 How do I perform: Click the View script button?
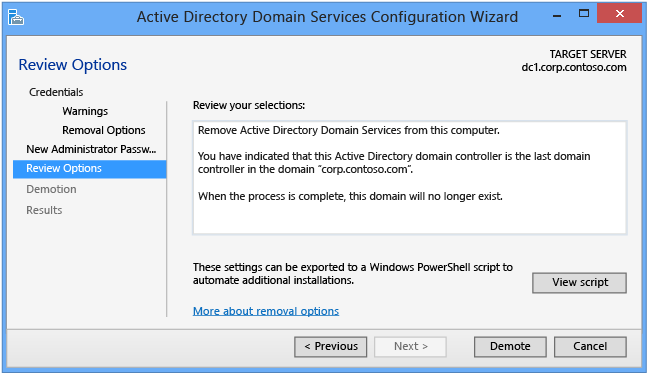pos(579,283)
